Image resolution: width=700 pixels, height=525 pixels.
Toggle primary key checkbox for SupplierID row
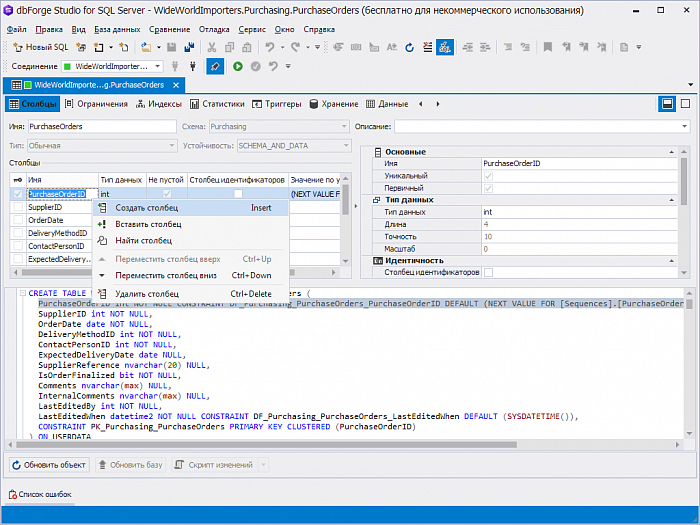[18, 207]
